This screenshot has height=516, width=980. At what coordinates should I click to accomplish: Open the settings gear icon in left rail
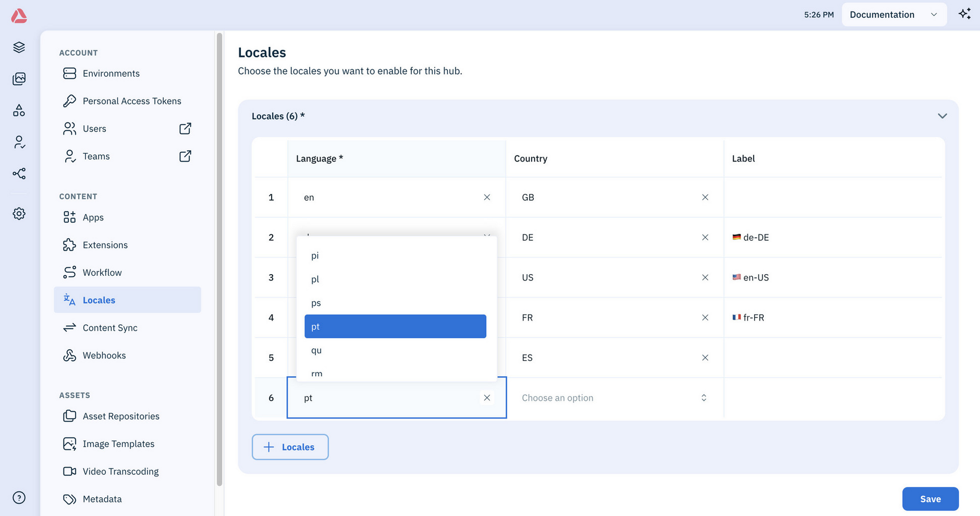pos(19,214)
